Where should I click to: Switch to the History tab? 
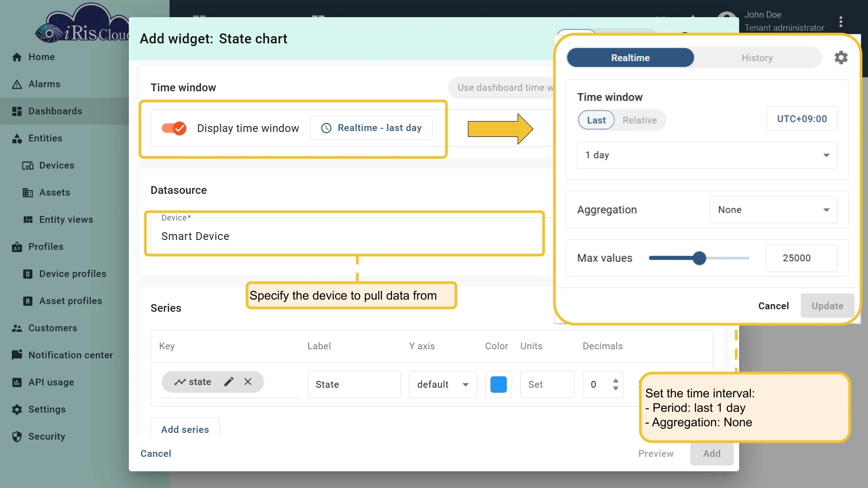[x=757, y=58]
